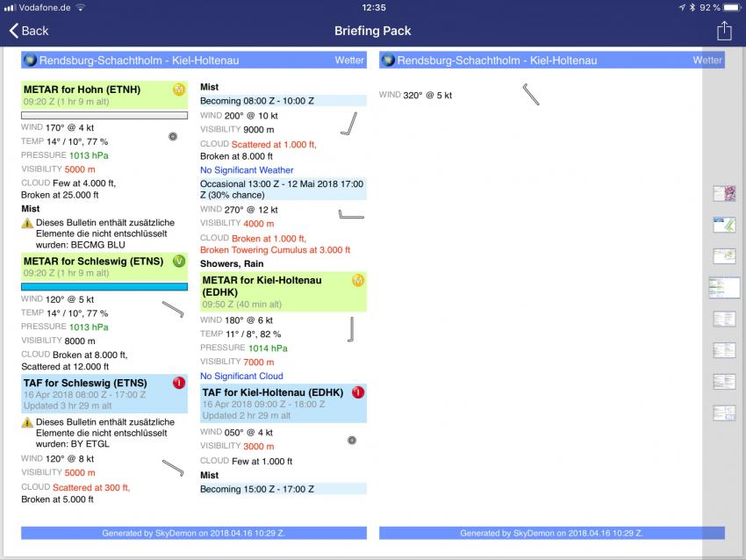Viewport: 746px width, 560px height.
Task: Tap the red I badge on Kiel-Holtenau TAF
Action: coord(358,392)
